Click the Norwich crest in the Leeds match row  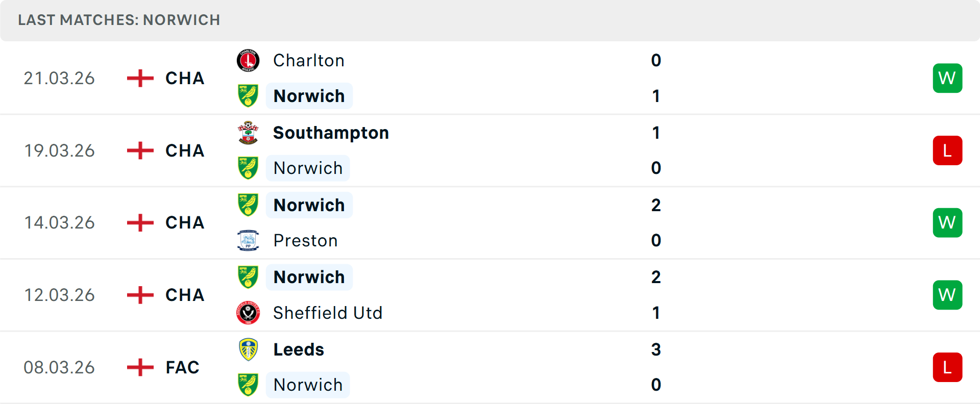248,385
